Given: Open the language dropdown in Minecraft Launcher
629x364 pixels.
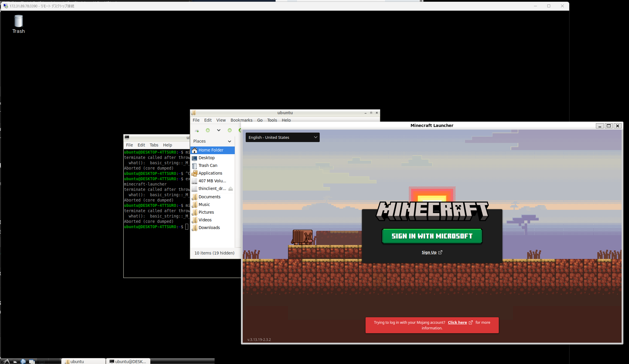Looking at the screenshot, I should (x=282, y=137).
